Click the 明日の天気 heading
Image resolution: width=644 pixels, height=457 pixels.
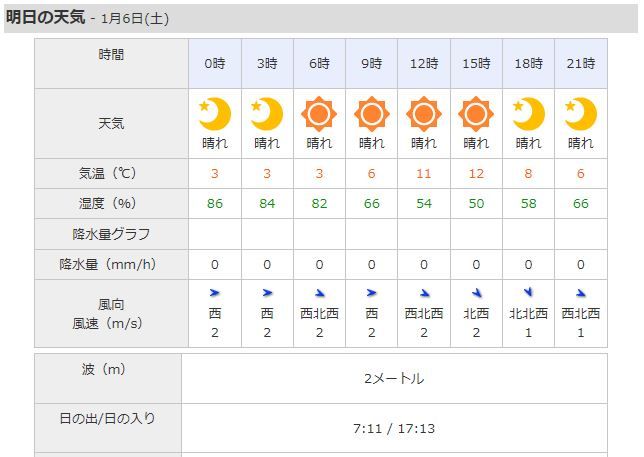[x=46, y=17]
